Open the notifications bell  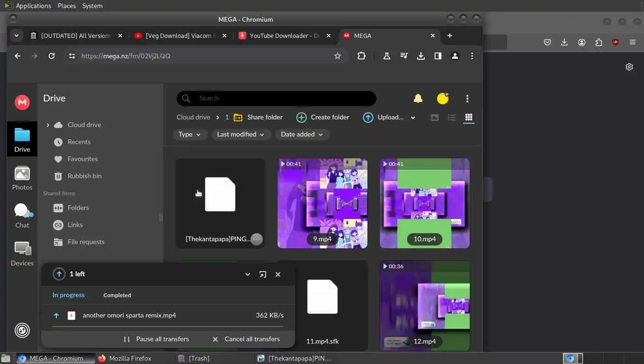click(x=418, y=99)
